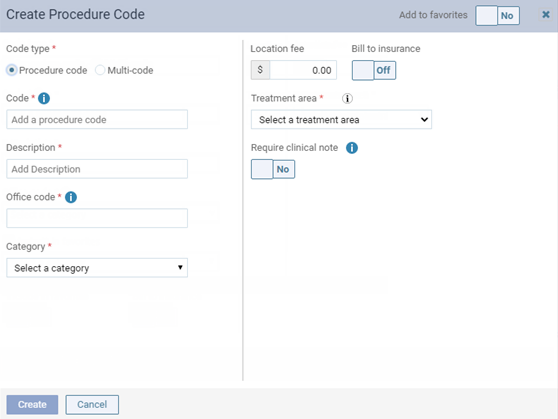The image size is (558, 419).
Task: Click the Location fee amount field
Action: pos(303,70)
